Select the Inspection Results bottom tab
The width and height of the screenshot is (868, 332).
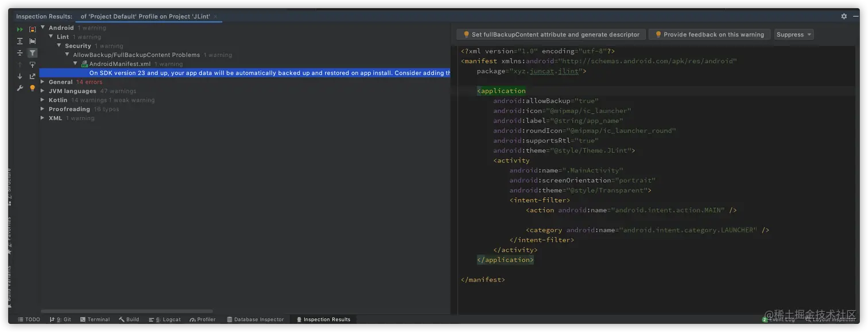323,319
